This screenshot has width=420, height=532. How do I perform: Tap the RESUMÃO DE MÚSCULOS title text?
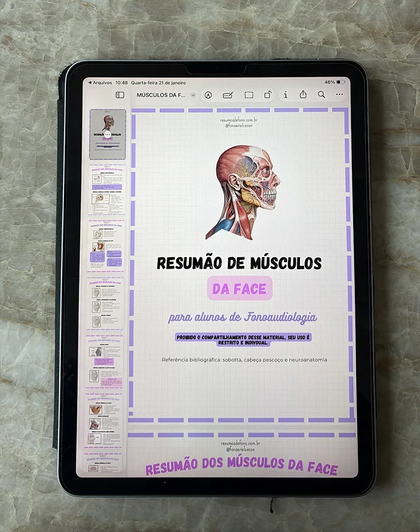point(239,263)
